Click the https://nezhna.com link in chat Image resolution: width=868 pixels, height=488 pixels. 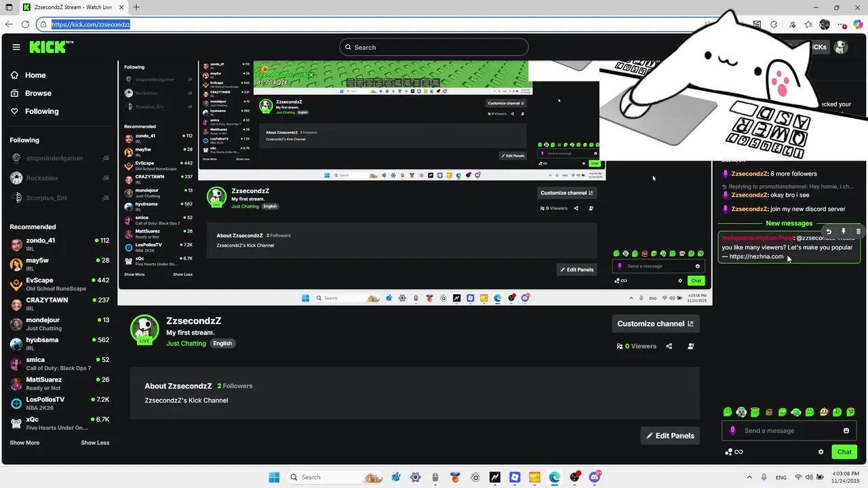pos(756,256)
